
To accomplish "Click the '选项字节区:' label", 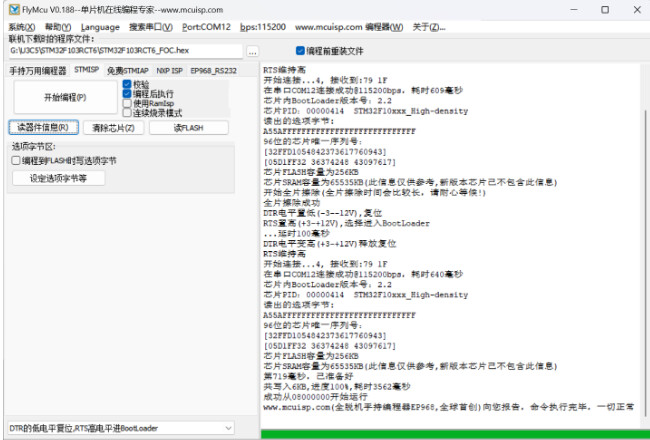I will (34, 146).
